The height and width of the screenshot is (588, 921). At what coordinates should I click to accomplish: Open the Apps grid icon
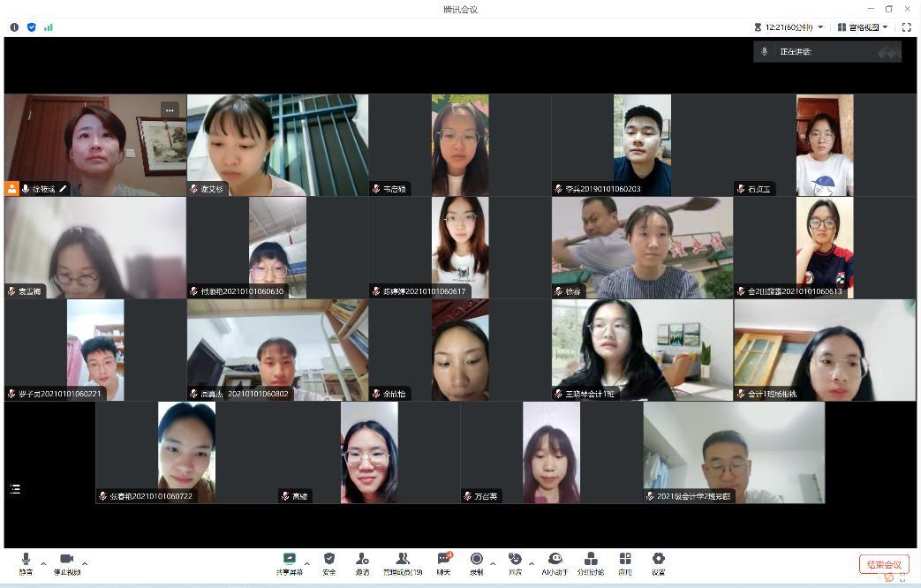[625, 562]
